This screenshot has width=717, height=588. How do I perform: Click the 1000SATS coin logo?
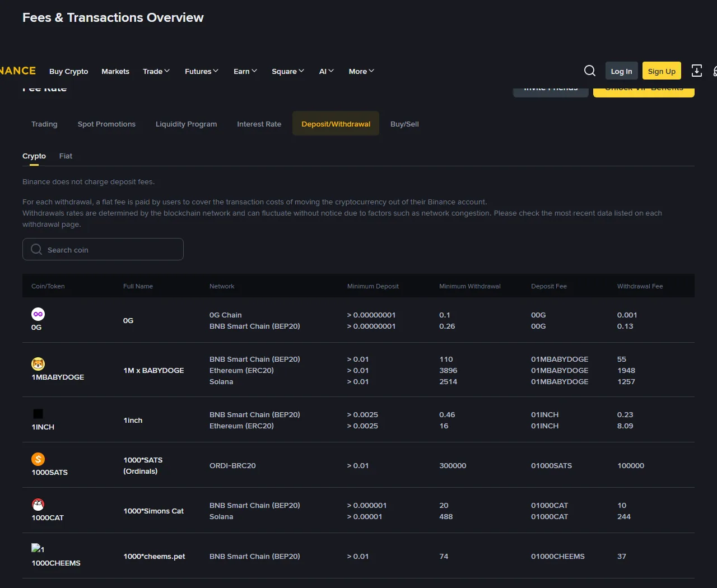38,459
